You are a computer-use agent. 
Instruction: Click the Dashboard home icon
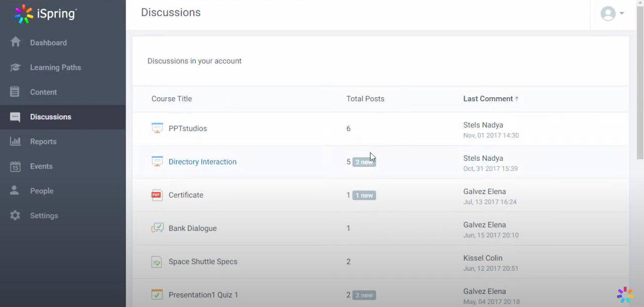coord(15,42)
